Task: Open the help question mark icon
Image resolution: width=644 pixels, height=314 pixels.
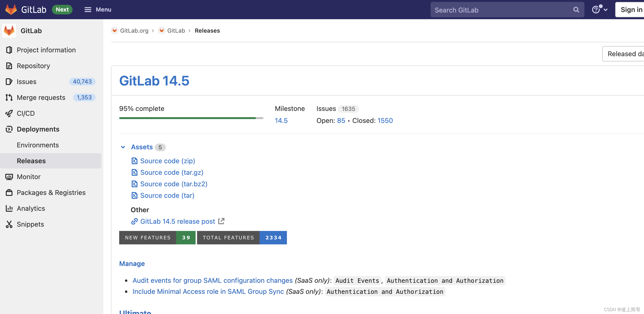Action: pyautogui.click(x=596, y=10)
